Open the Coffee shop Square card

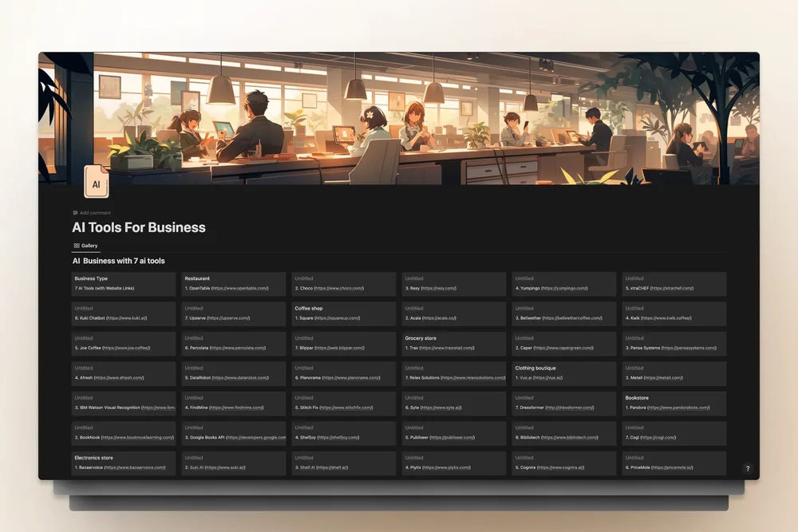[x=344, y=313]
